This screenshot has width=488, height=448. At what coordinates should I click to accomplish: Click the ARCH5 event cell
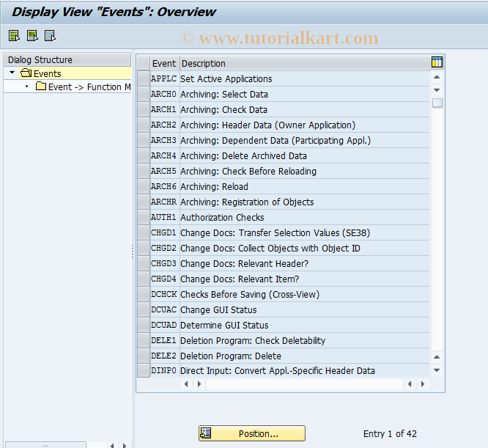tap(163, 172)
